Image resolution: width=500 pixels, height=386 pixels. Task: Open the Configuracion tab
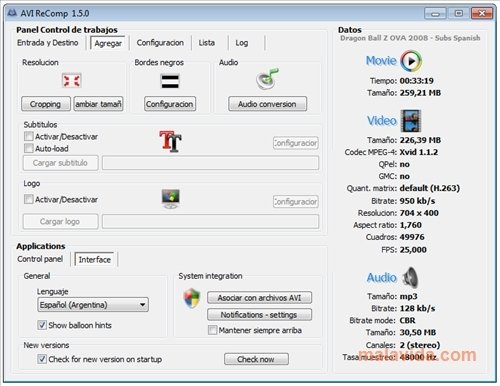pos(160,43)
